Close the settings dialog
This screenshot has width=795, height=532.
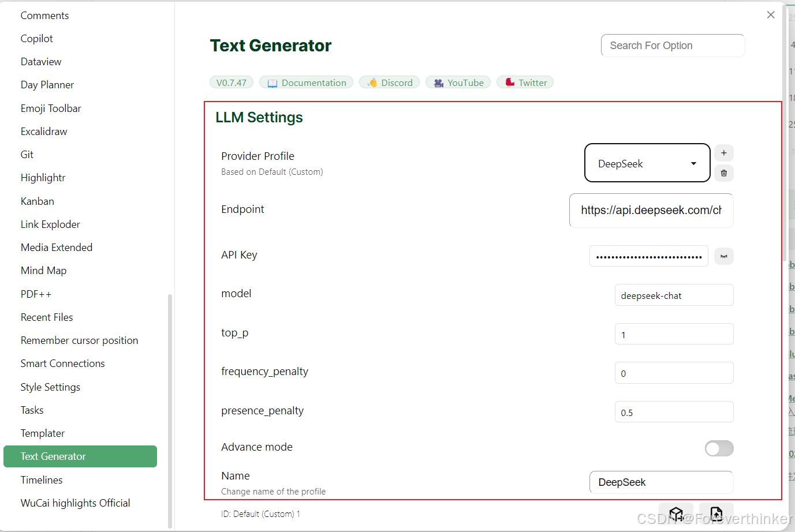point(771,15)
